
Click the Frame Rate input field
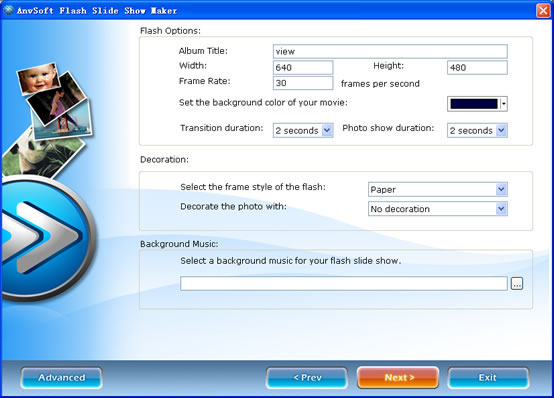[303, 83]
